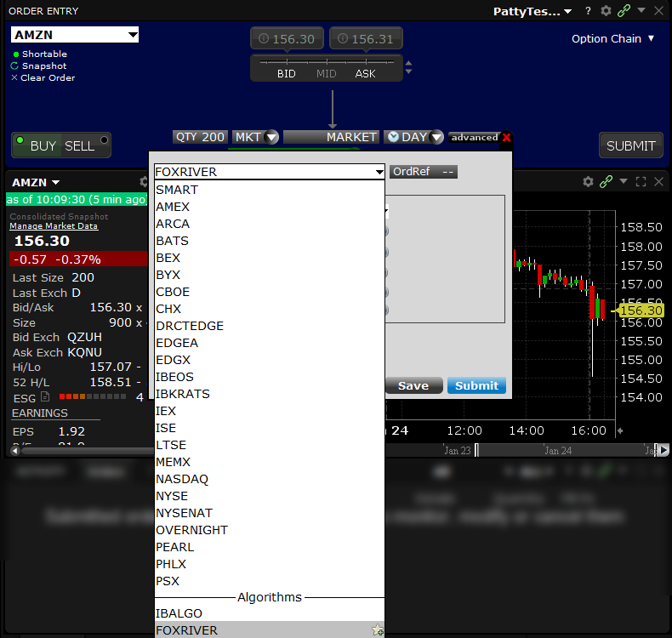
Task: Select DRCTEDGE from the destination list
Action: click(269, 326)
